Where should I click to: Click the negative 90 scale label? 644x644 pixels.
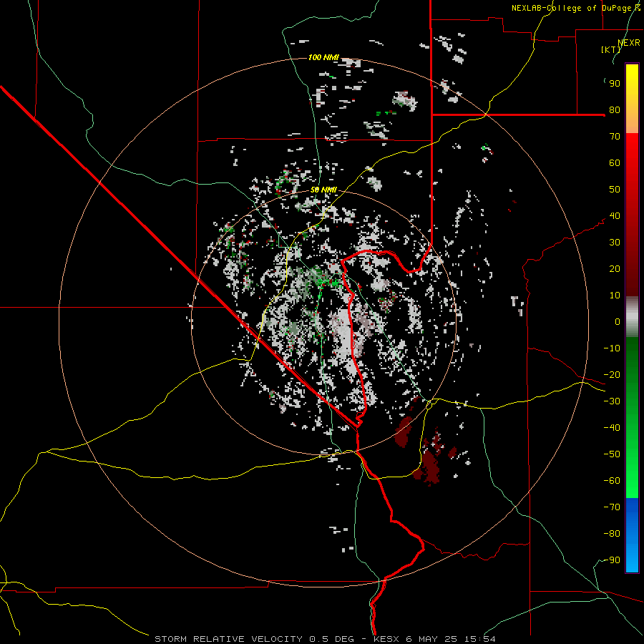coord(612,560)
